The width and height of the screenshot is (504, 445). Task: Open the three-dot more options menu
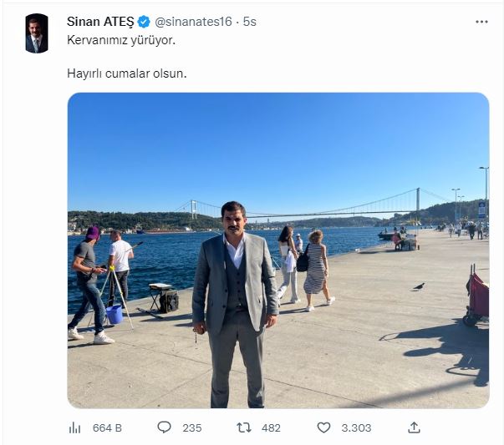481,22
